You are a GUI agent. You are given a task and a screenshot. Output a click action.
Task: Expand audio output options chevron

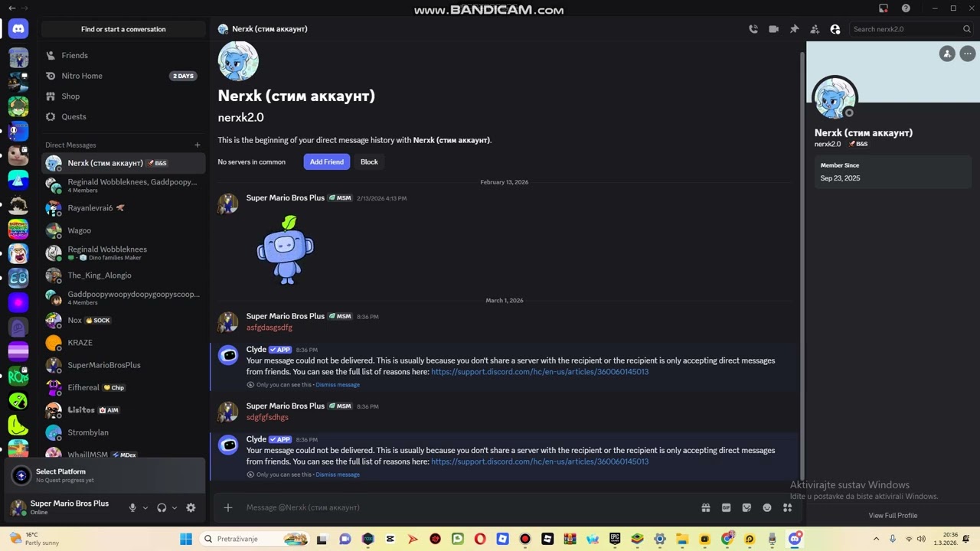click(175, 507)
